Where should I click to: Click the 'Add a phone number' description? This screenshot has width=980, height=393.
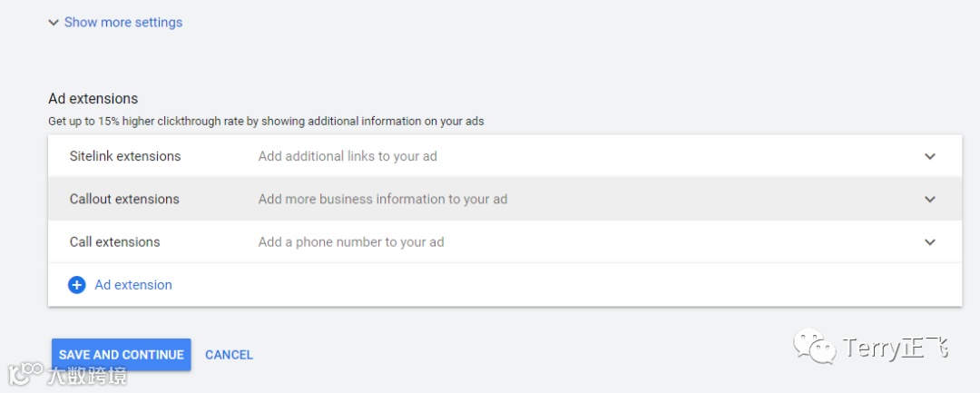[351, 241]
